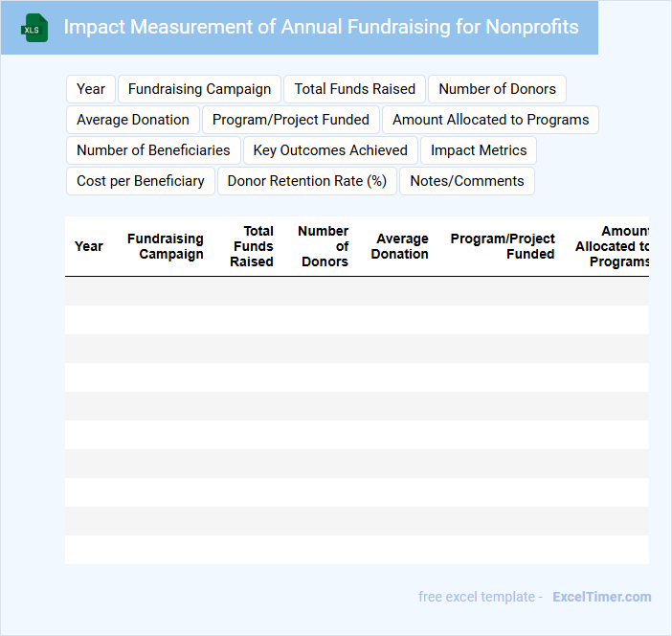
Task: Click the Notes/Comments tag
Action: [x=467, y=181]
